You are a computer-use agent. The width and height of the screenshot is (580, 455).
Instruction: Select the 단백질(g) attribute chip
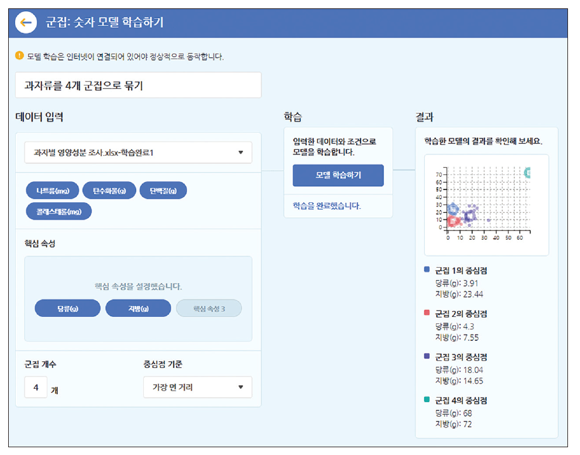(x=163, y=191)
